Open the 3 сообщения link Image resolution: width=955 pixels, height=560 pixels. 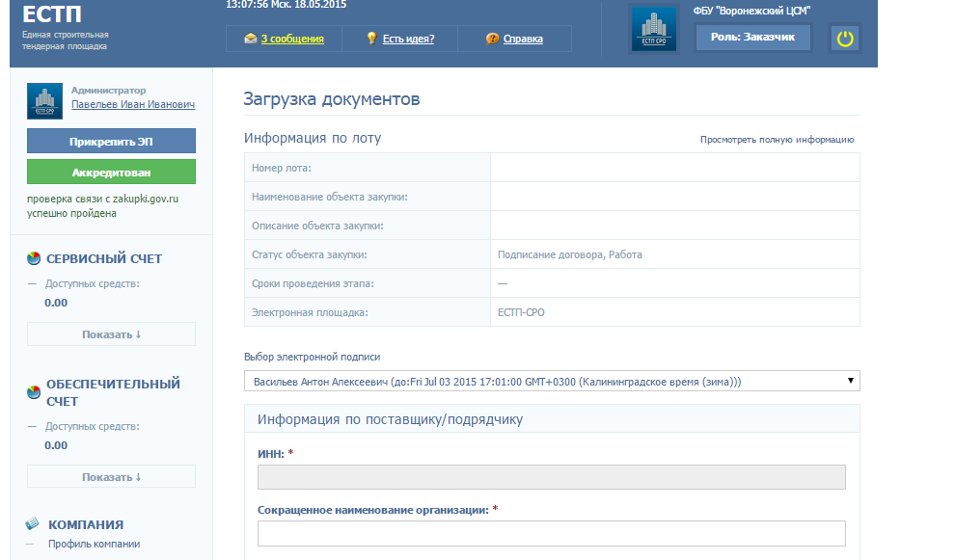[x=292, y=39]
